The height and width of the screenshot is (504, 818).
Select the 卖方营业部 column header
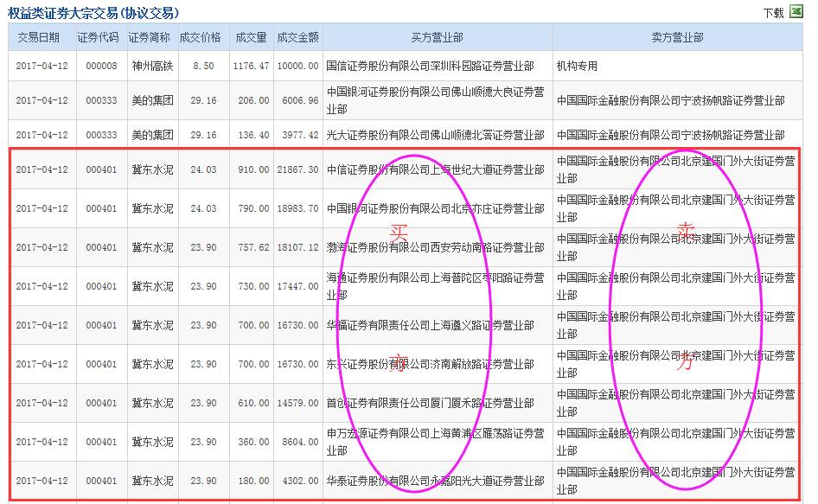click(677, 37)
